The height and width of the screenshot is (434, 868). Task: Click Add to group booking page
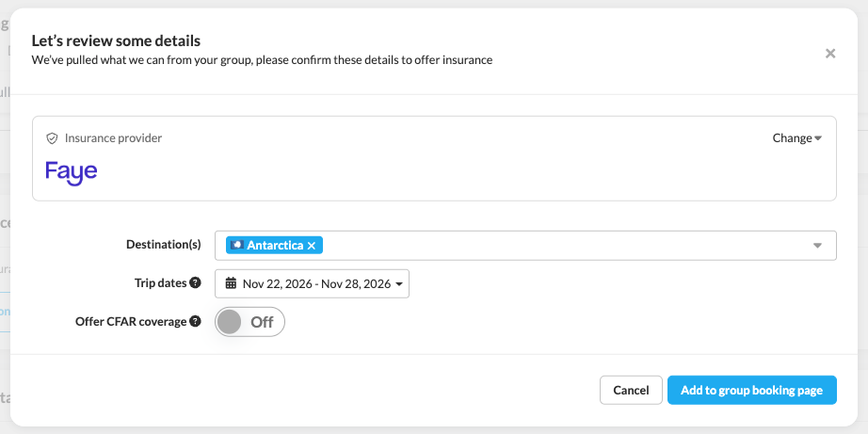pyautogui.click(x=752, y=391)
